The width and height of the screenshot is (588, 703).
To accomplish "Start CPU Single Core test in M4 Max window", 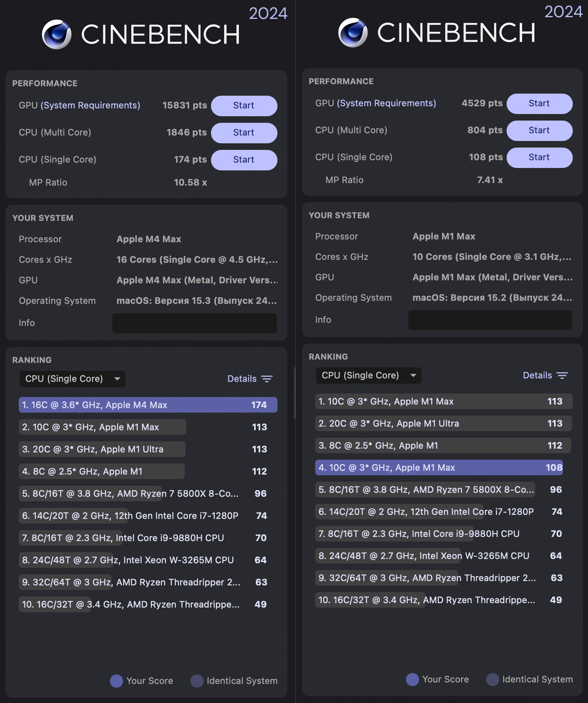I will coord(244,160).
